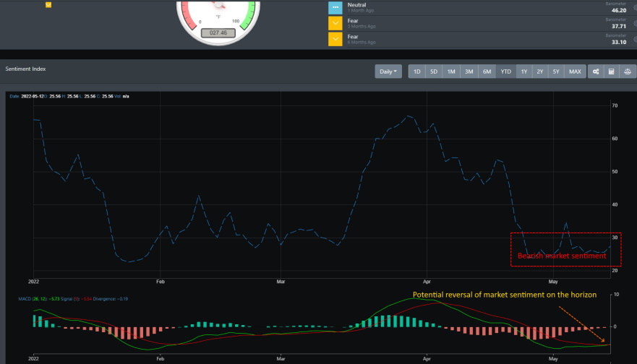
Task: Open the Daily interval dropdown
Action: [x=388, y=71]
